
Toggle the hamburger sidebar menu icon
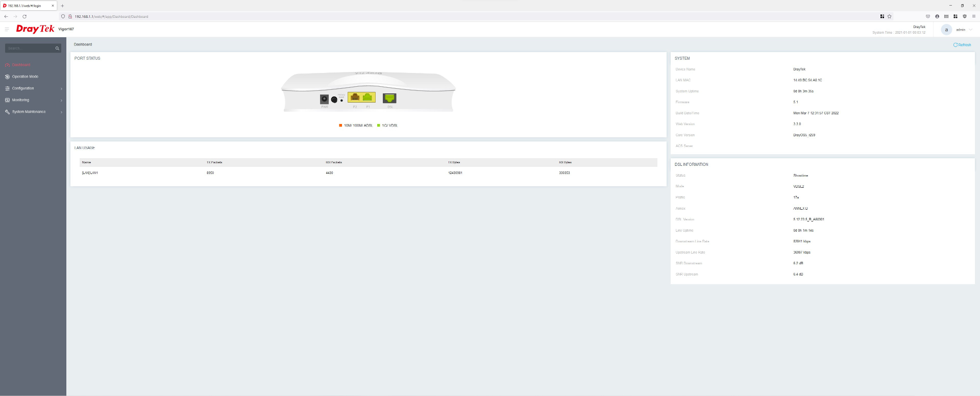(x=7, y=29)
